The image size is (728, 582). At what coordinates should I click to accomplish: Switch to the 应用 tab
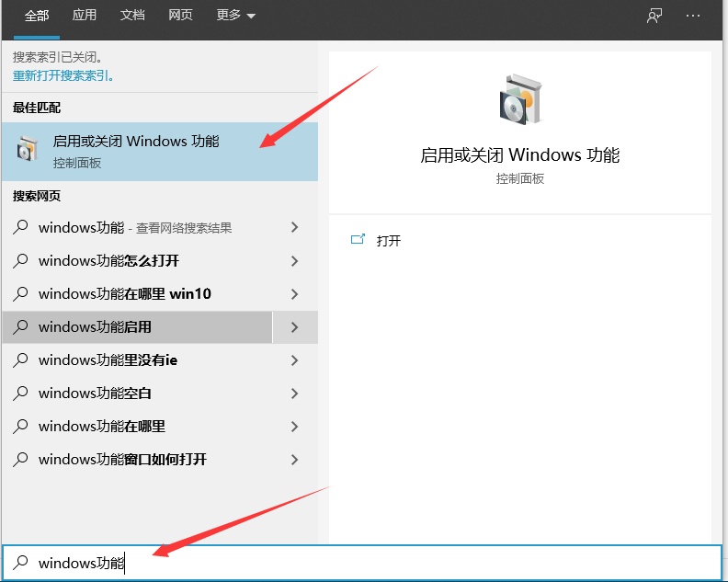85,16
